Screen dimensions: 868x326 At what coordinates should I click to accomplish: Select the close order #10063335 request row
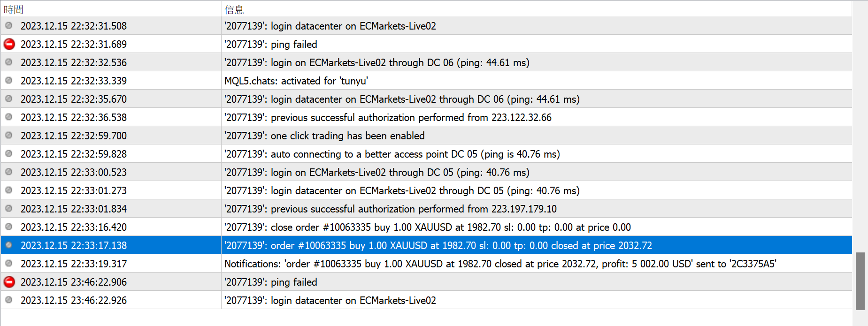[x=427, y=227]
